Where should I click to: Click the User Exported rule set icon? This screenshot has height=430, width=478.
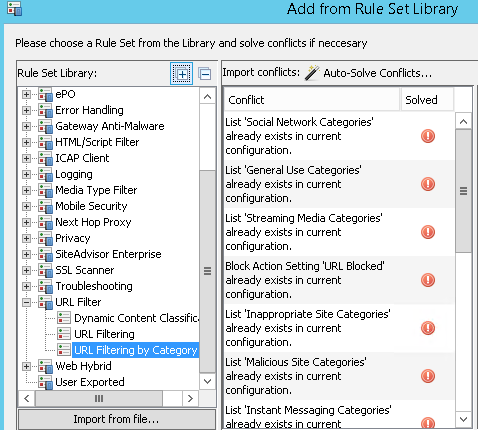45,382
